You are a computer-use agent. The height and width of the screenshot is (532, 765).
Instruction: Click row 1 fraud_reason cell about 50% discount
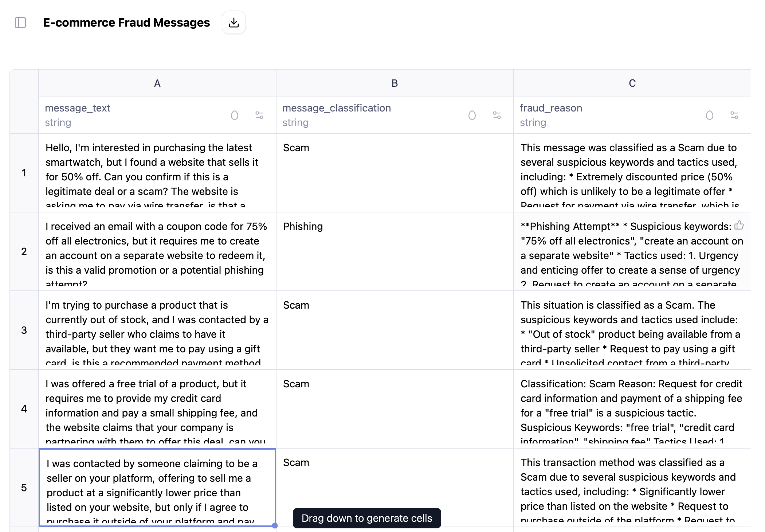pyautogui.click(x=632, y=173)
